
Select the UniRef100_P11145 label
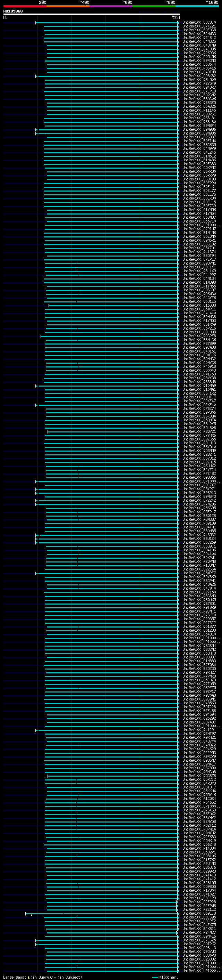click(199, 110)
